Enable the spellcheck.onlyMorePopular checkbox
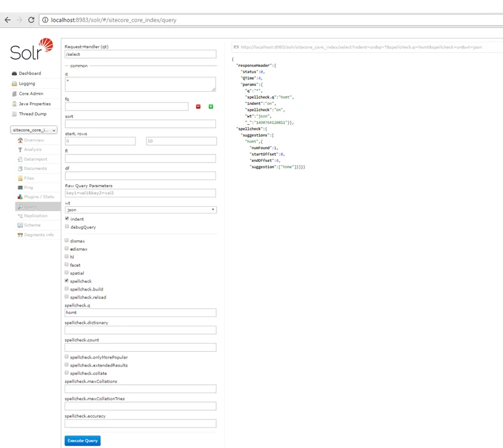 [66, 357]
